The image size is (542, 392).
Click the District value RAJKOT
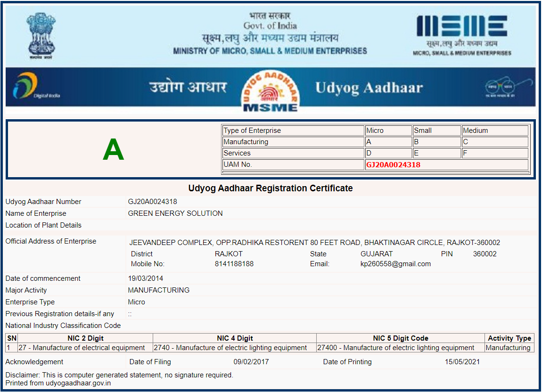[229, 254]
